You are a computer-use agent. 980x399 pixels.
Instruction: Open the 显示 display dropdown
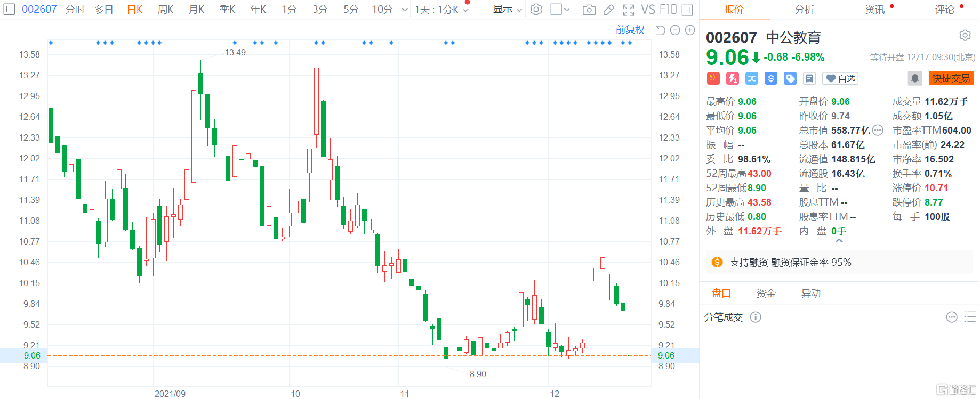(508, 10)
